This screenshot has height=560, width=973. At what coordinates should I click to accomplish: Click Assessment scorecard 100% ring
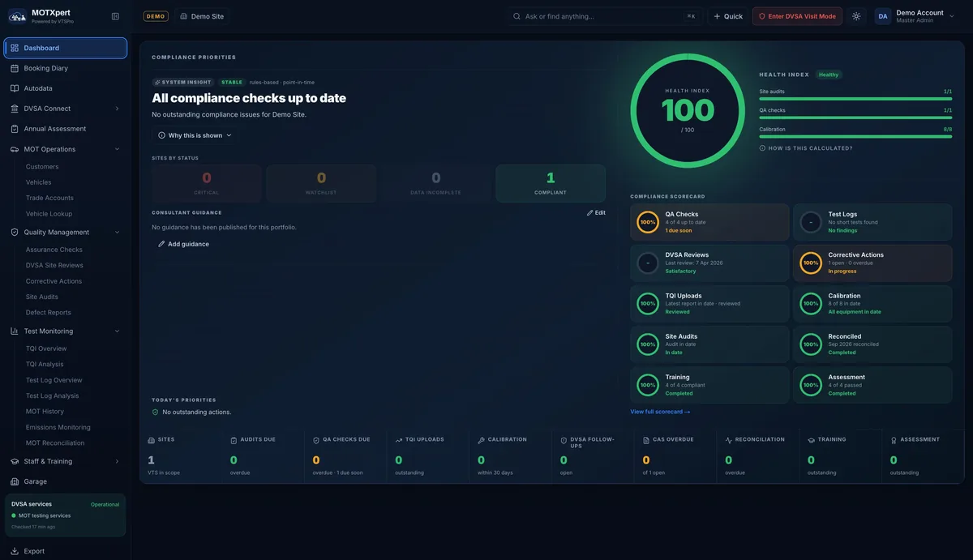(x=811, y=385)
